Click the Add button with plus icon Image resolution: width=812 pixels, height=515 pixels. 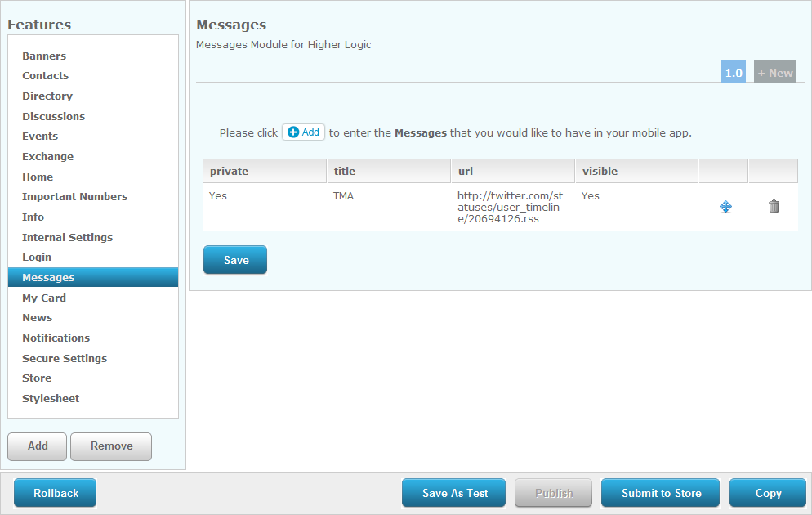pyautogui.click(x=304, y=132)
